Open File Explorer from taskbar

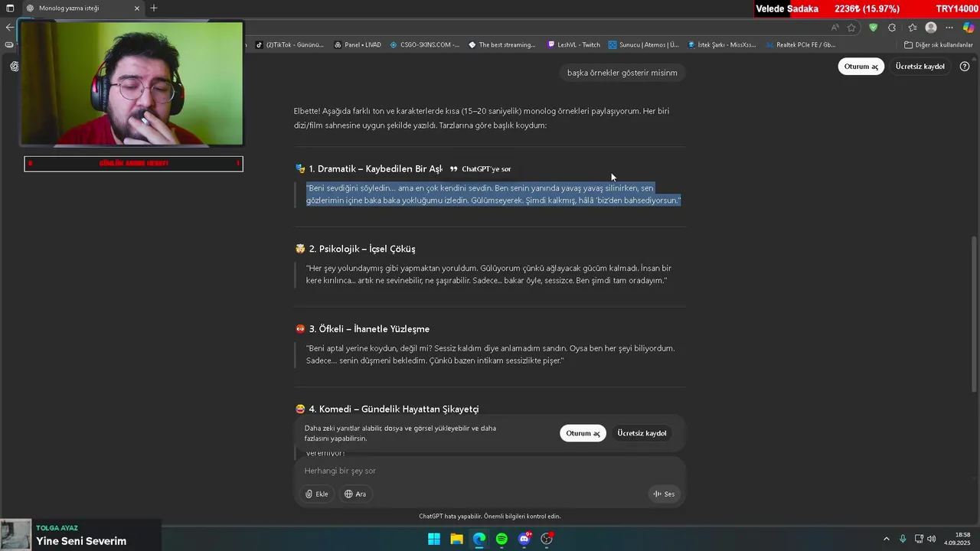(x=456, y=539)
